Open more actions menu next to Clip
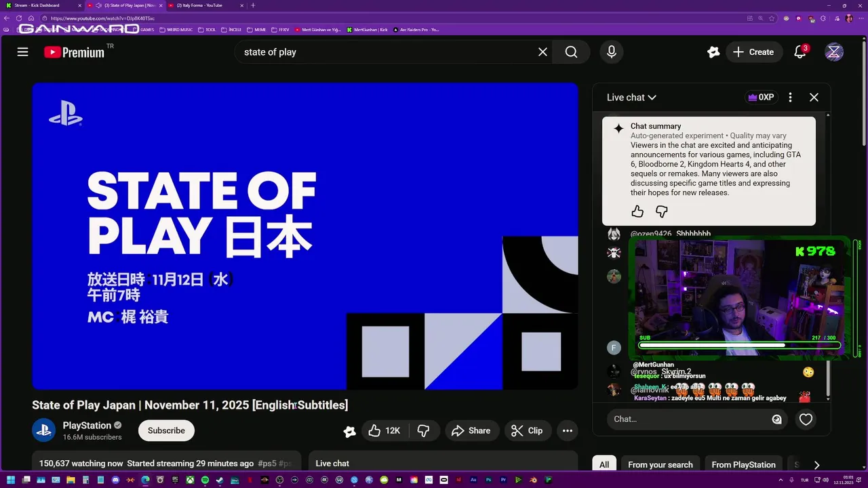This screenshot has width=868, height=488. 567,430
